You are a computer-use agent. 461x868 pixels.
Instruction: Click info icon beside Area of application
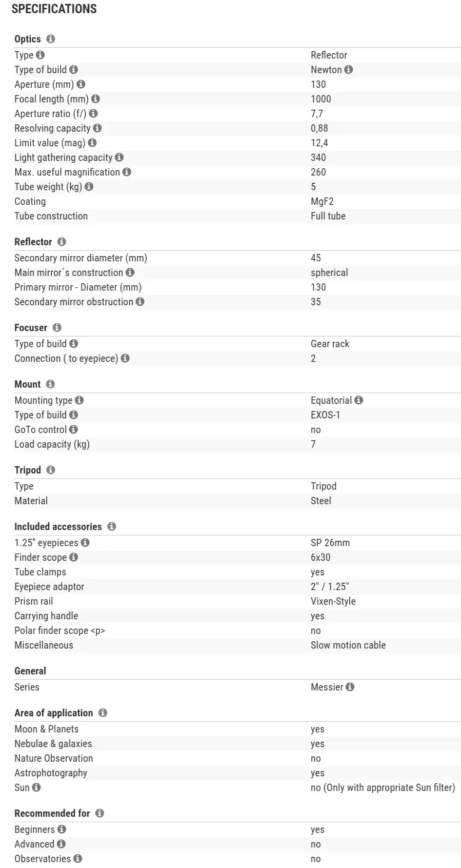tap(103, 713)
